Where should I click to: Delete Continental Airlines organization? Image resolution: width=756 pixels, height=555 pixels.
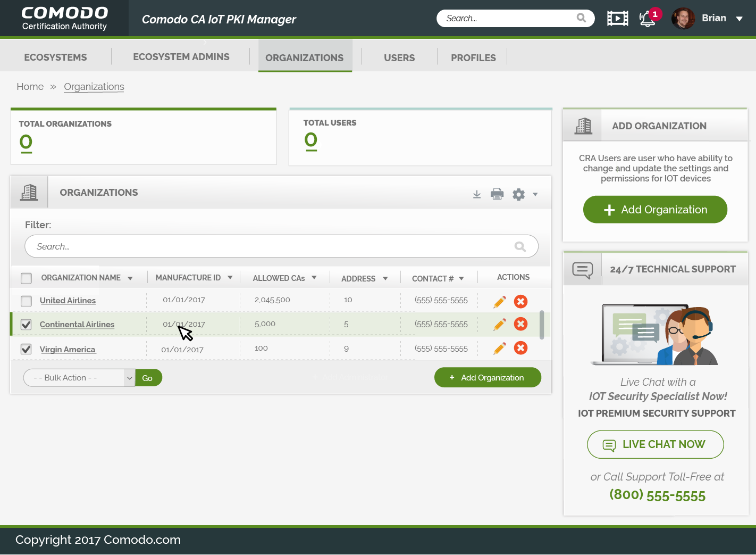521,324
